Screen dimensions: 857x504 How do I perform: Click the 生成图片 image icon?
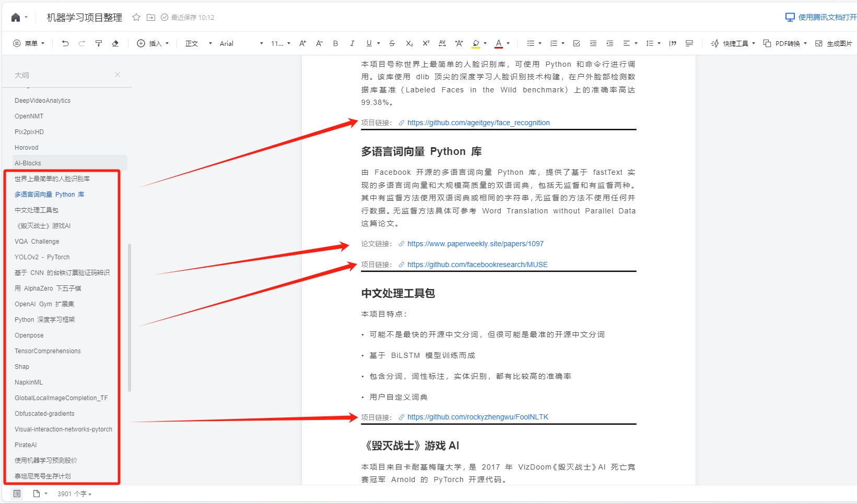click(819, 43)
